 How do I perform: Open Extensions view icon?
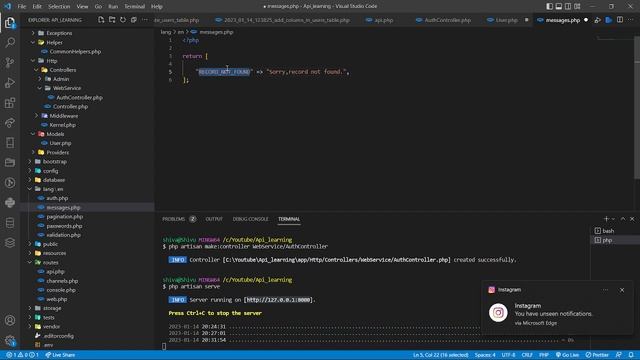pyautogui.click(x=10, y=102)
